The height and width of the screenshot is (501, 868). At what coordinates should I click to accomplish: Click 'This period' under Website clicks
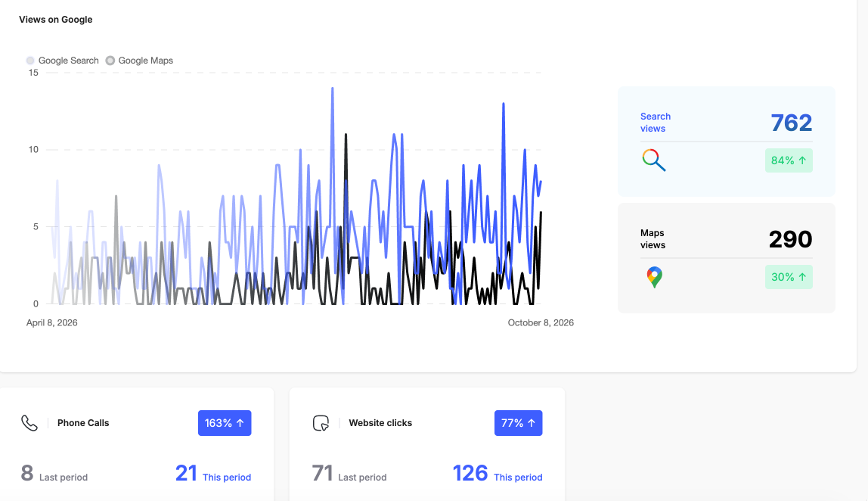point(518,478)
